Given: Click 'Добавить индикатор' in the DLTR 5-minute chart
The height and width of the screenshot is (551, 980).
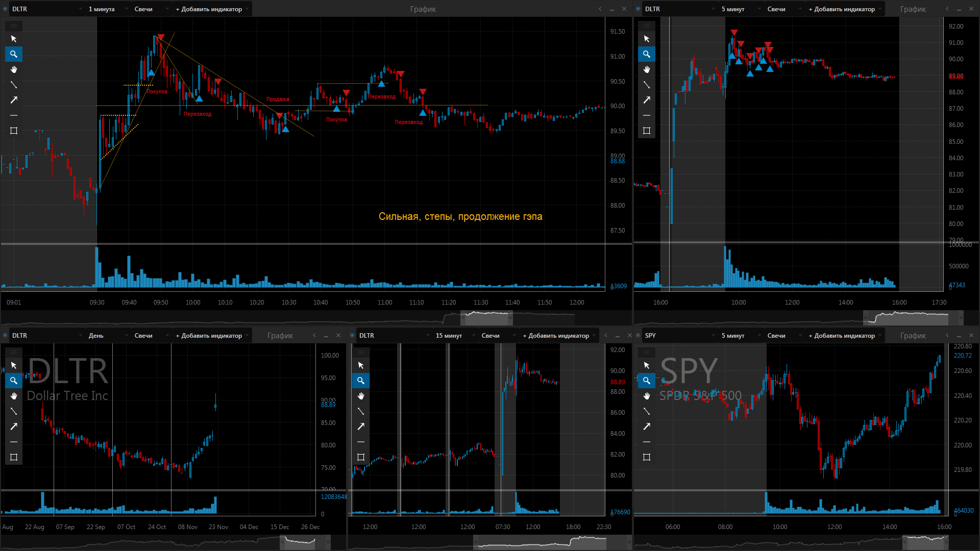Looking at the screenshot, I should point(844,9).
